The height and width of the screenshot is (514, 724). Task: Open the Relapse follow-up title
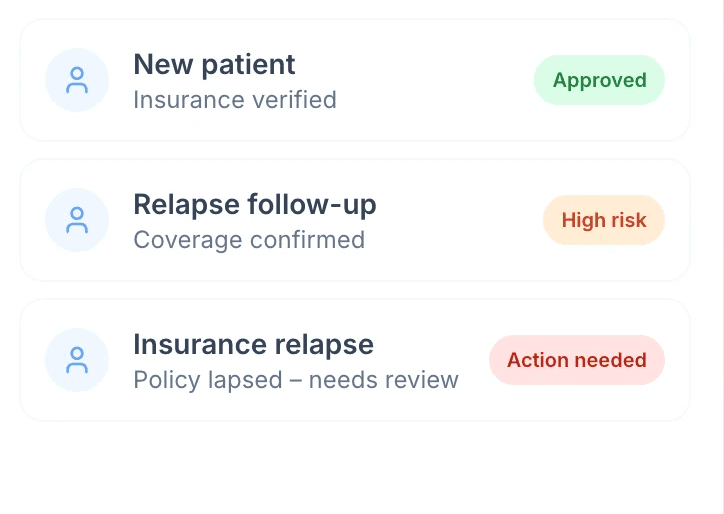254,205
